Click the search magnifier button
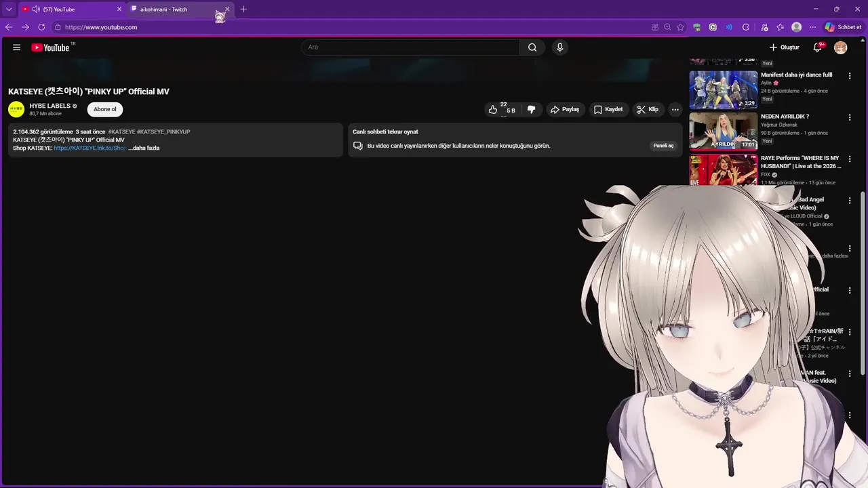The width and height of the screenshot is (868, 488). [x=532, y=47]
